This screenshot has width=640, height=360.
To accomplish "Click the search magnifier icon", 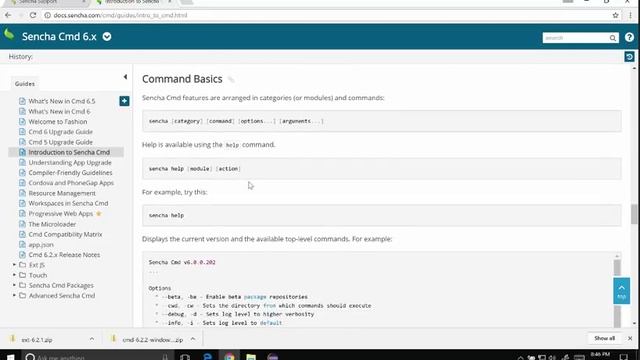I will pyautogui.click(x=613, y=38).
